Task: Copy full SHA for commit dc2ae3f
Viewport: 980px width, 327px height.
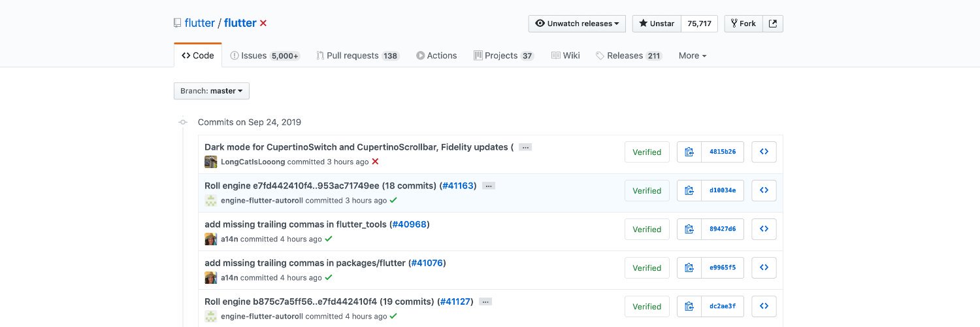Action: tap(689, 306)
